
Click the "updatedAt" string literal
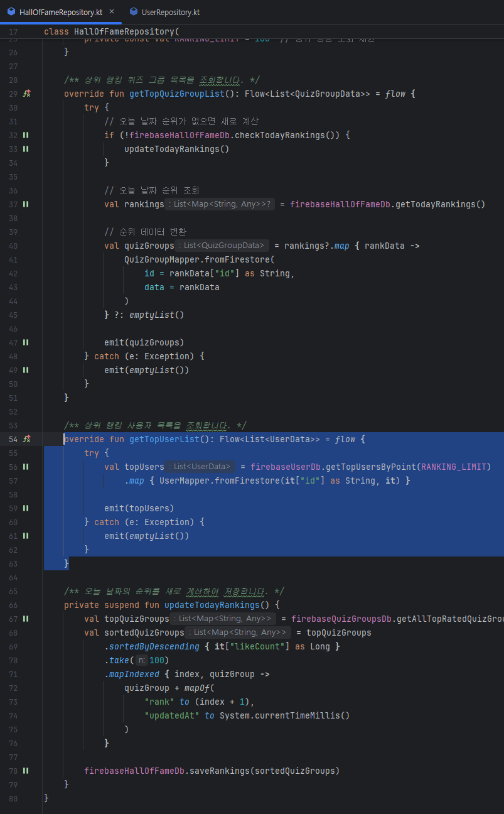coord(172,715)
